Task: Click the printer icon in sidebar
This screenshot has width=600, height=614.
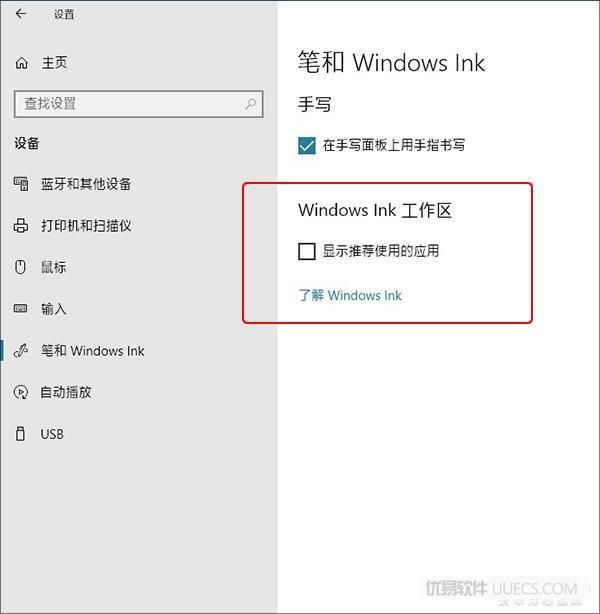Action: click(21, 226)
